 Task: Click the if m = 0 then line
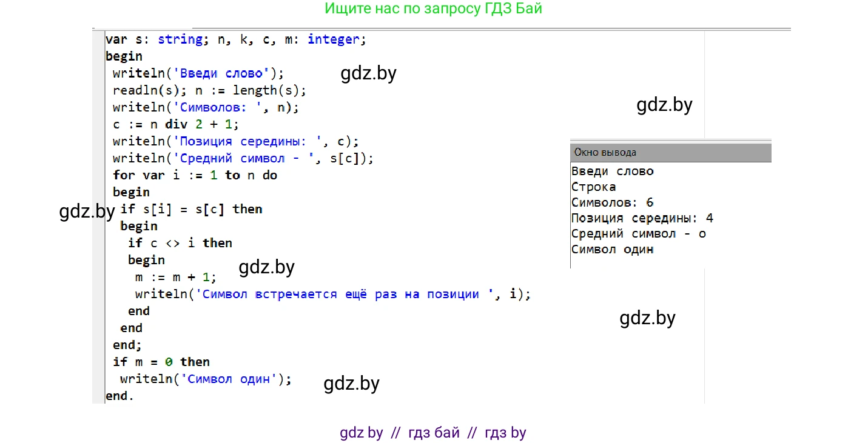pos(161,362)
